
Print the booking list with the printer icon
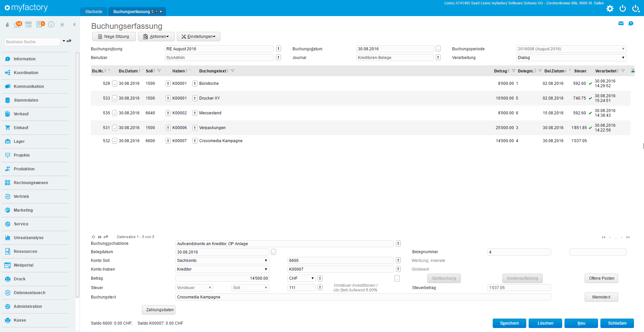coord(100,237)
